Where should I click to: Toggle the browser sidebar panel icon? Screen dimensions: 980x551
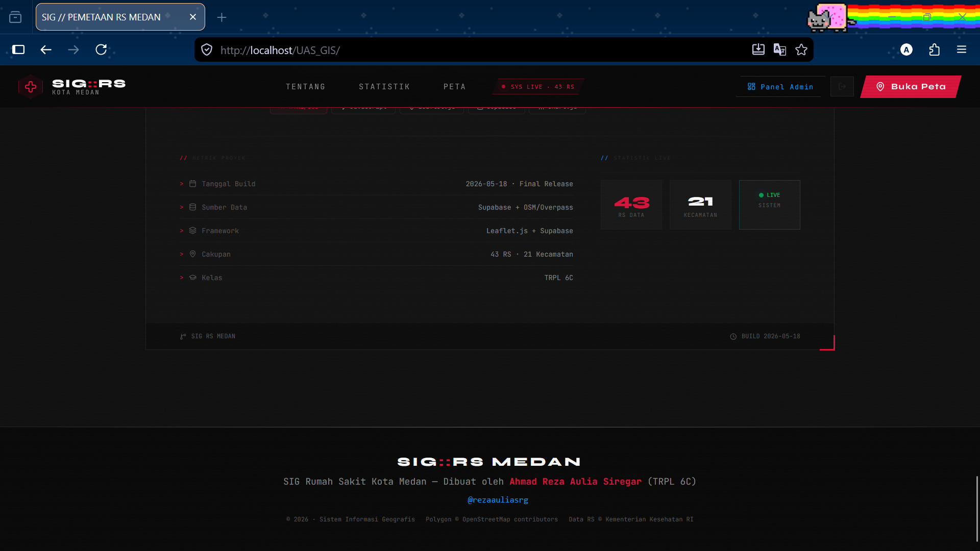(18, 49)
